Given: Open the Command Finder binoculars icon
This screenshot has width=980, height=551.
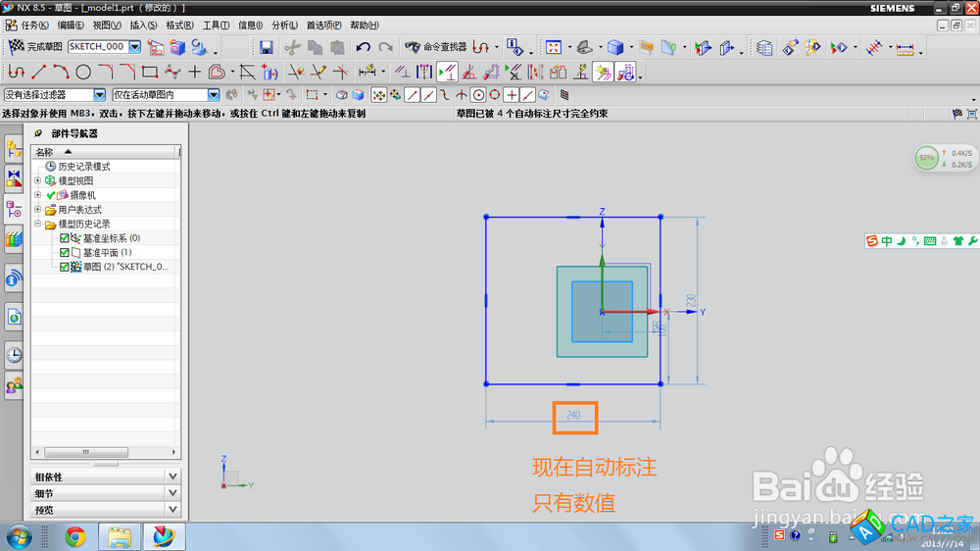Looking at the screenshot, I should point(413,47).
